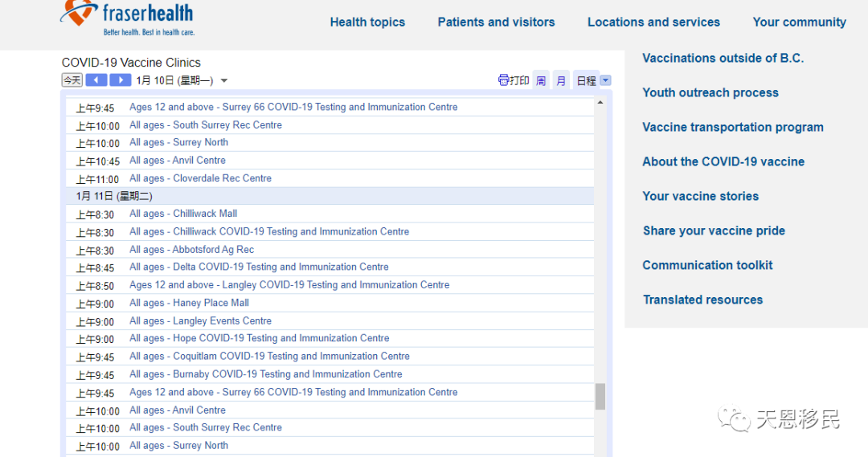Click calendar scrollbar up arrow
Image resolution: width=868 pixels, height=457 pixels.
[x=600, y=103]
